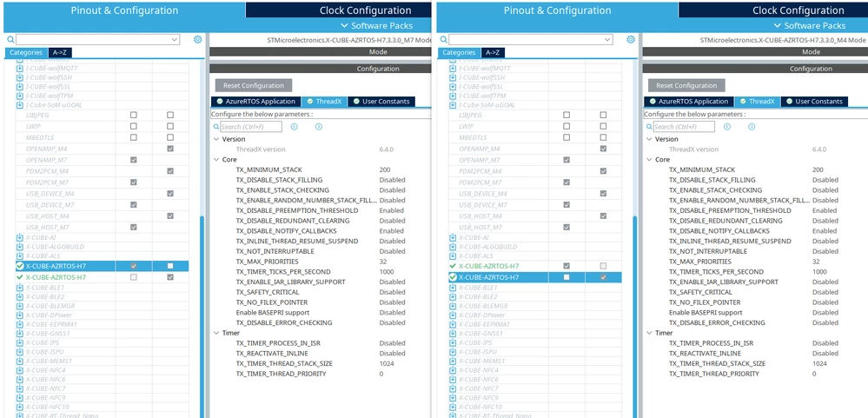Switch to Clock Configuration tab, M7 window
868x418 pixels.
pyautogui.click(x=338, y=10)
